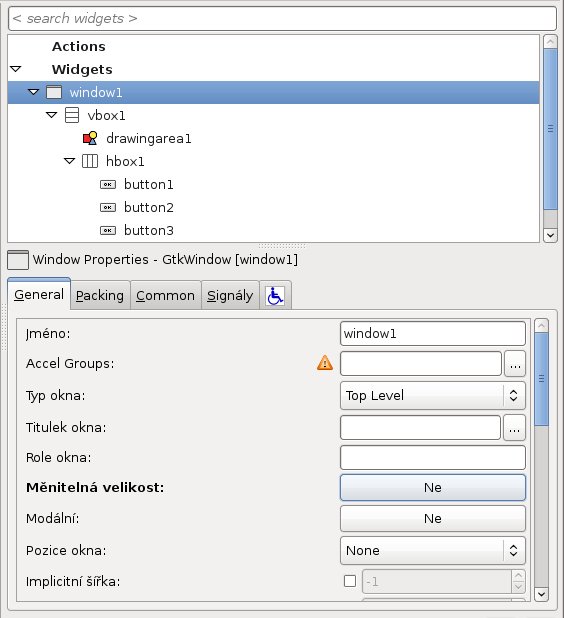This screenshot has height=618, width=564.
Task: Open the Typ okna Top Level dropdown
Action: (433, 395)
